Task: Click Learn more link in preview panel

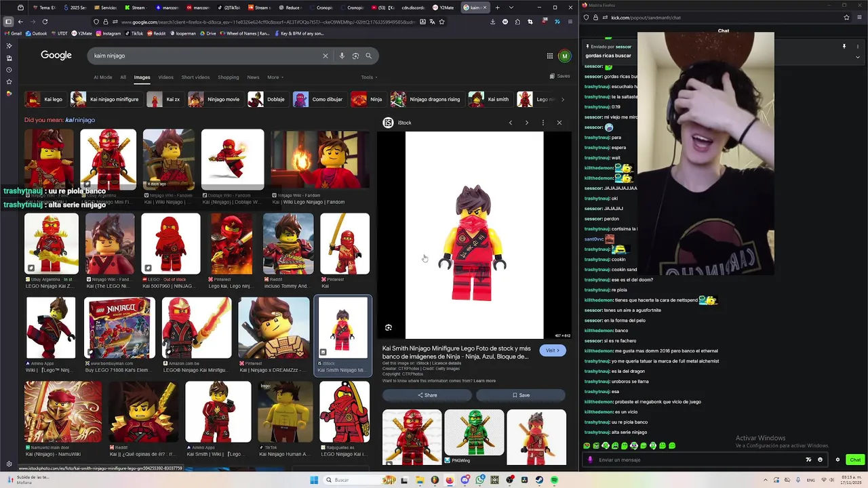Action: click(x=484, y=381)
